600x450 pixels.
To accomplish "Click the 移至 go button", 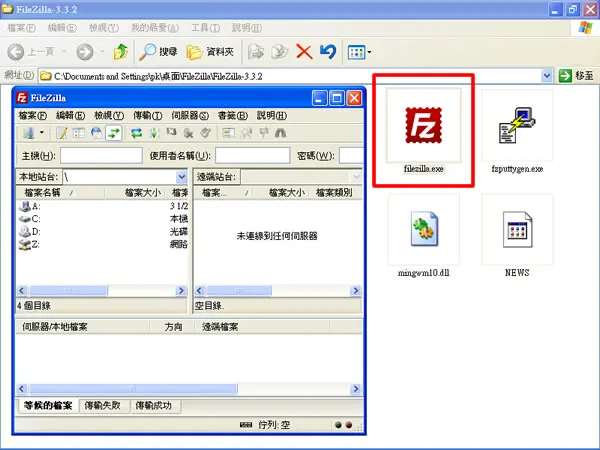I will 576,76.
